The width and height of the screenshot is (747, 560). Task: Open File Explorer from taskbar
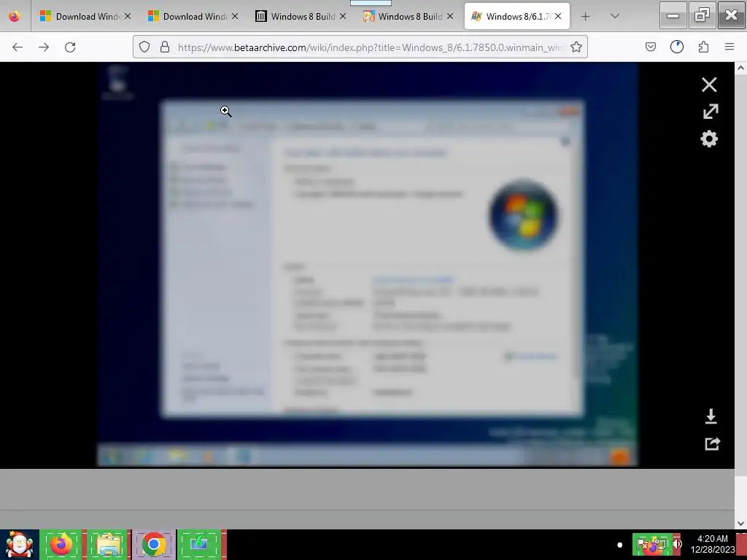tap(108, 544)
